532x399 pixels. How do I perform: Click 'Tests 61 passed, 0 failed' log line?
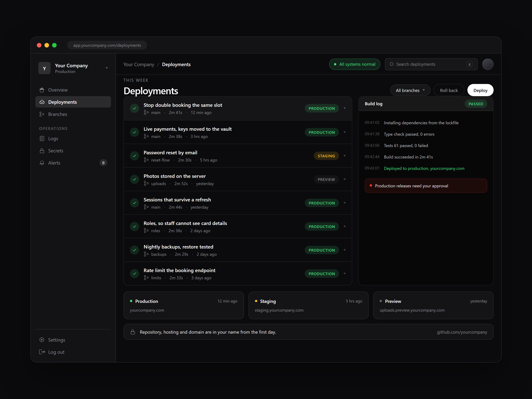click(406, 146)
